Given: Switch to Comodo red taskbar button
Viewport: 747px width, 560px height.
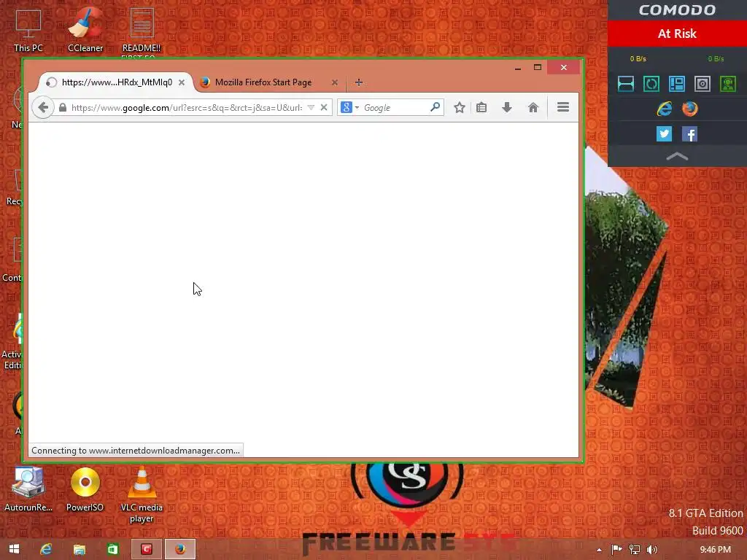Looking at the screenshot, I should tap(146, 549).
